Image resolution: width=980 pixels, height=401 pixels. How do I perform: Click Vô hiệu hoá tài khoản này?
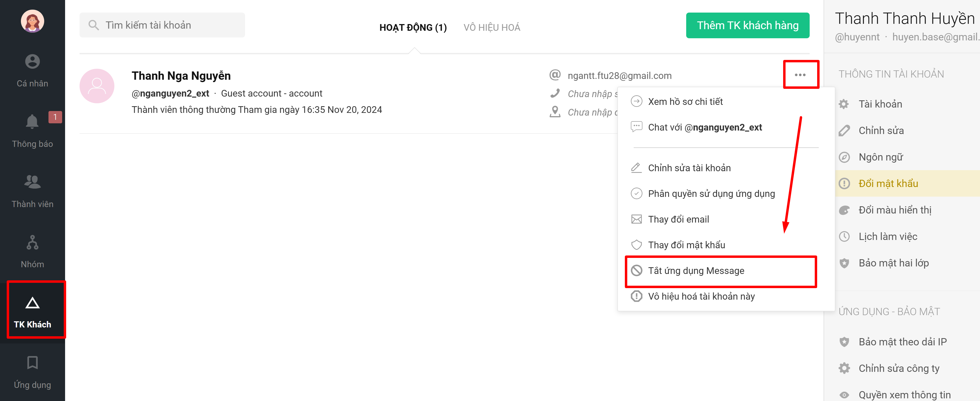click(x=701, y=296)
